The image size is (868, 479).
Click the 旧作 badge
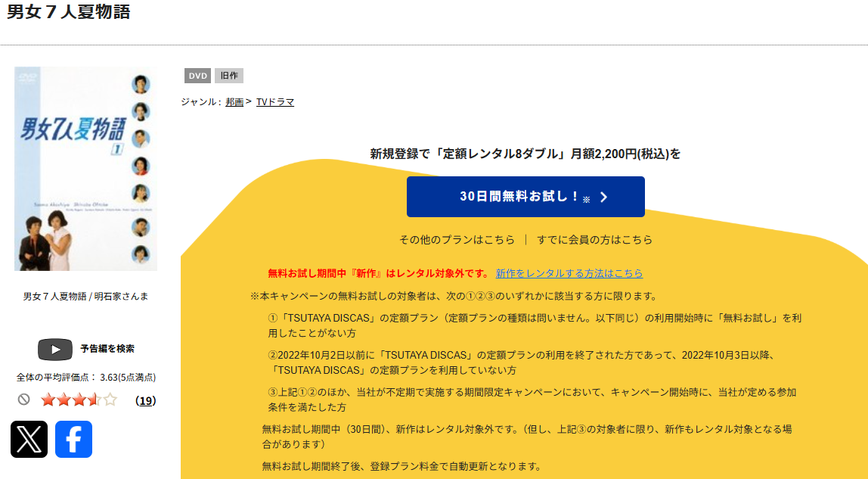click(229, 76)
